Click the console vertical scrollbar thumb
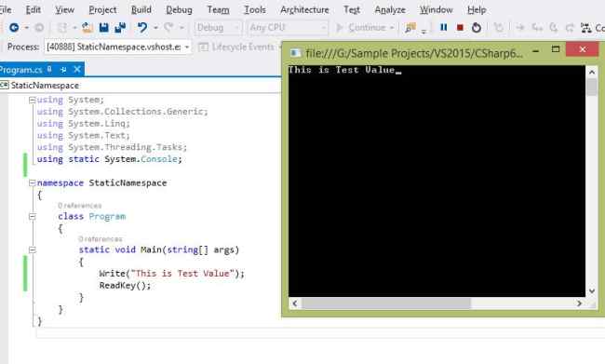The height and width of the screenshot is (364, 605). click(592, 87)
